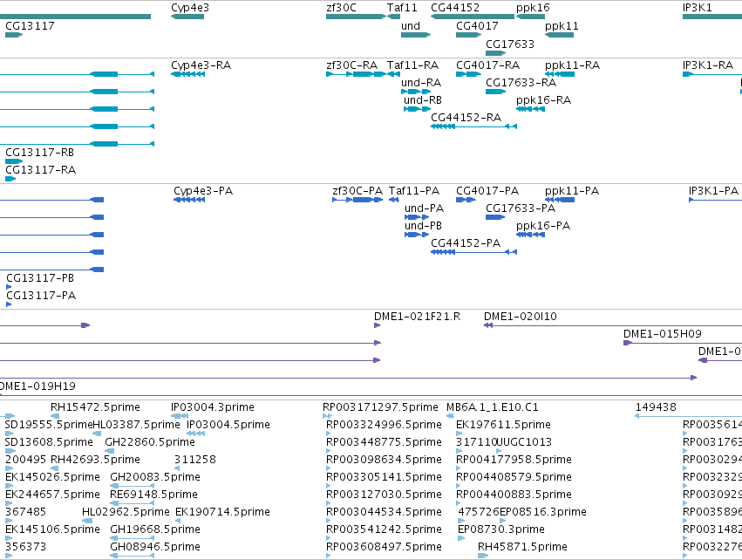Select the ppk16 gene label
Viewport: 742px width, 560px height.
pyautogui.click(x=533, y=8)
